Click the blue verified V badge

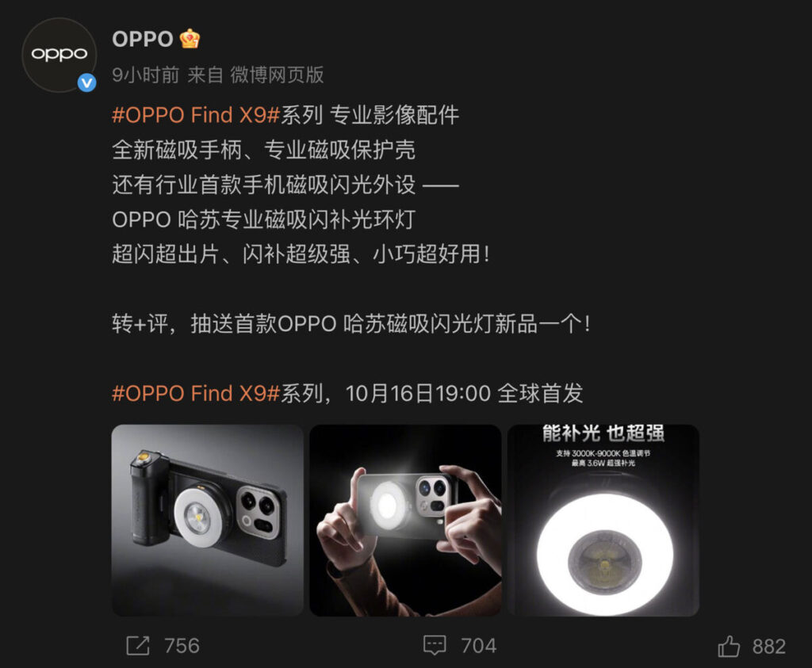tap(86, 82)
